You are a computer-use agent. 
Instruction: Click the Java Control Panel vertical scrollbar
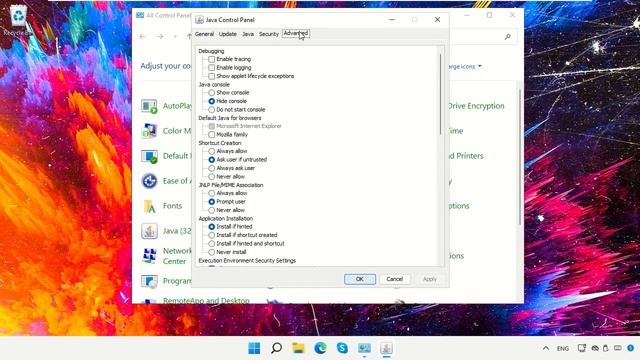pyautogui.click(x=440, y=94)
